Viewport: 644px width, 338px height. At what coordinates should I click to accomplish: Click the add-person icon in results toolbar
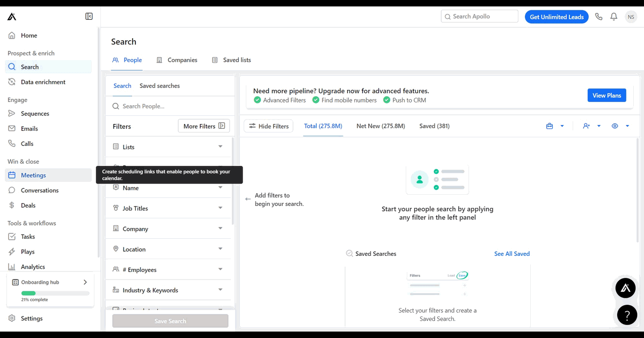pyautogui.click(x=586, y=126)
